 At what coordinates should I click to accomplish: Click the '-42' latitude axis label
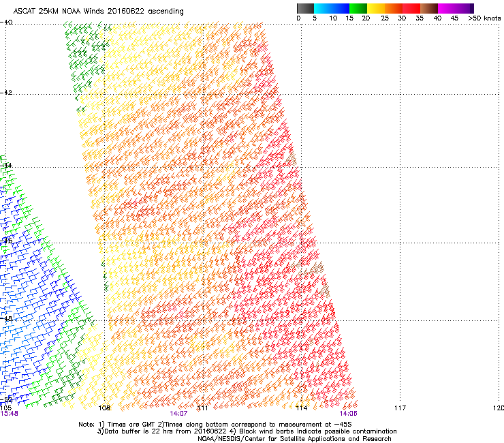point(6,93)
